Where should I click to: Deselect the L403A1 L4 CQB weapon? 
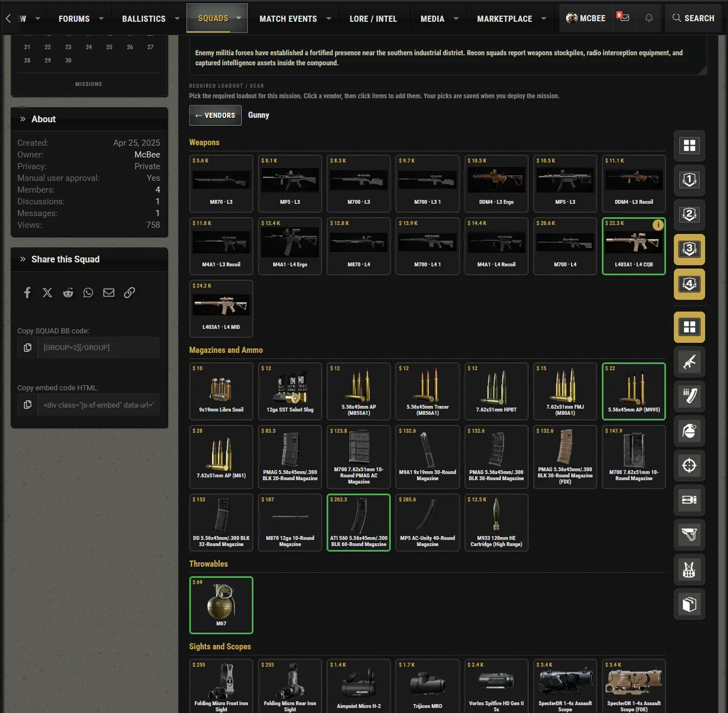point(634,246)
